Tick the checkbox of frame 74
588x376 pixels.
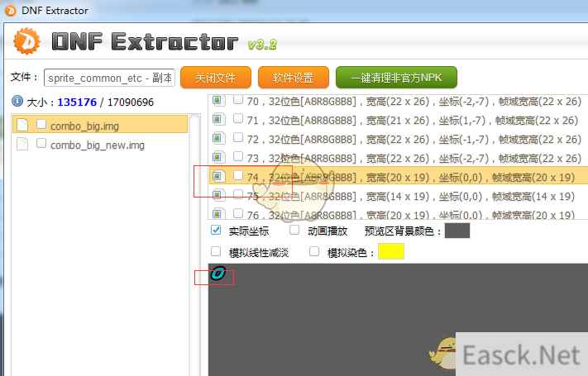[237, 175]
